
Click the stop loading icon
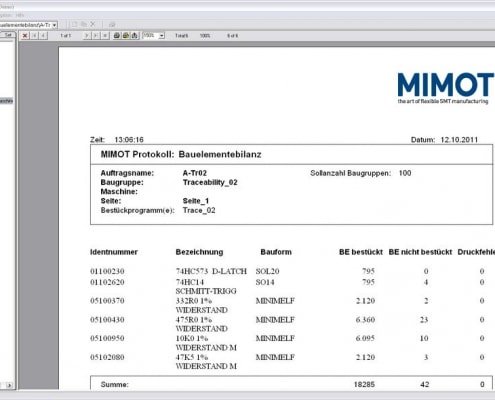(x=105, y=36)
